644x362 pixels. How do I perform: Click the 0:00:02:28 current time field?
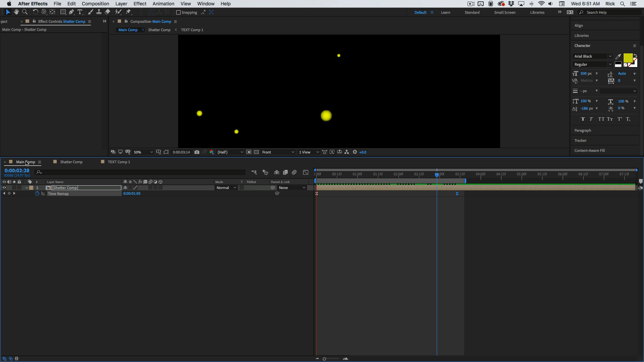tap(17, 171)
